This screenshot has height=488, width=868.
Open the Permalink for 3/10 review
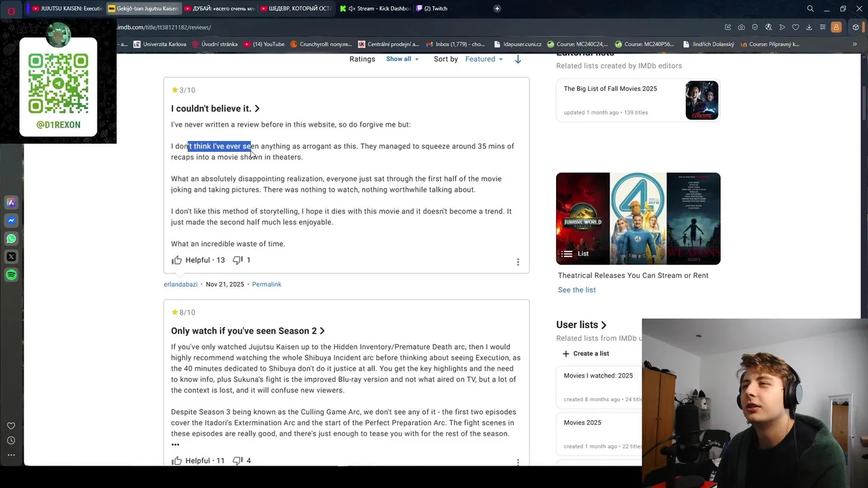267,285
